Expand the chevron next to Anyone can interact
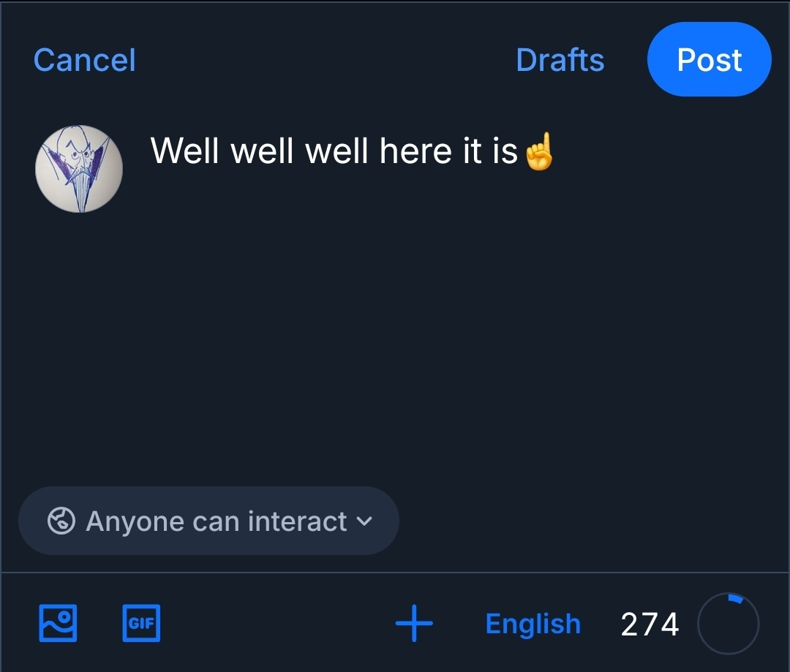 coord(364,521)
